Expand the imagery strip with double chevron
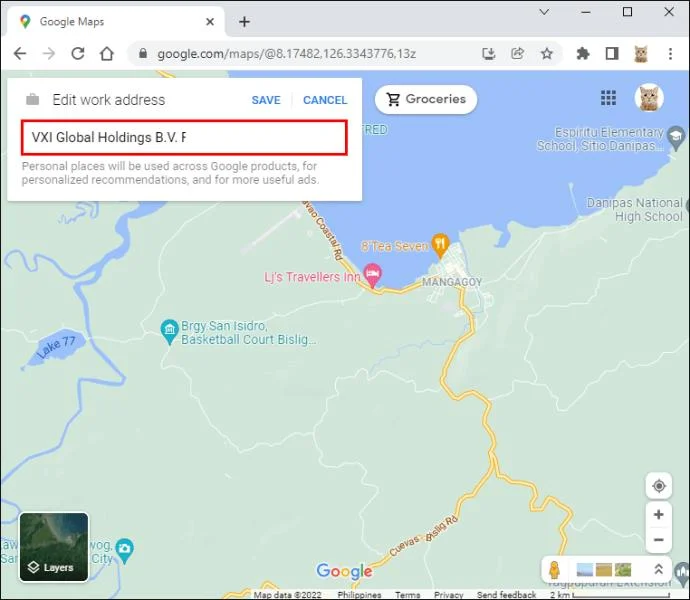690x600 pixels. [659, 570]
